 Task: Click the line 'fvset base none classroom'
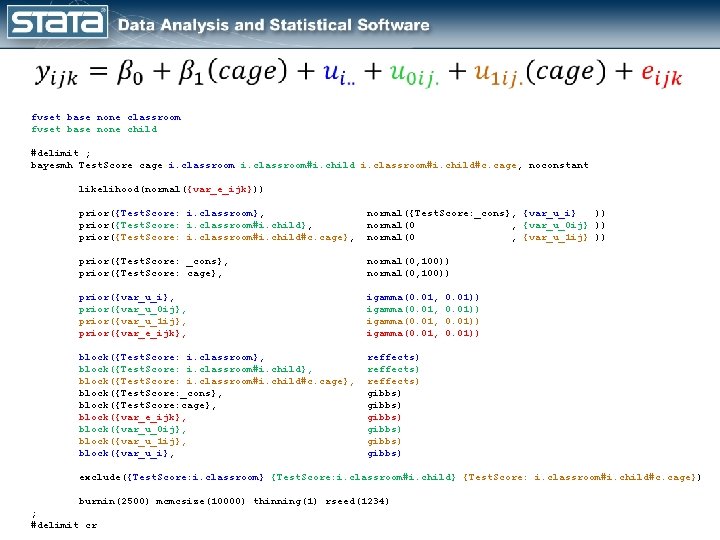(106, 117)
